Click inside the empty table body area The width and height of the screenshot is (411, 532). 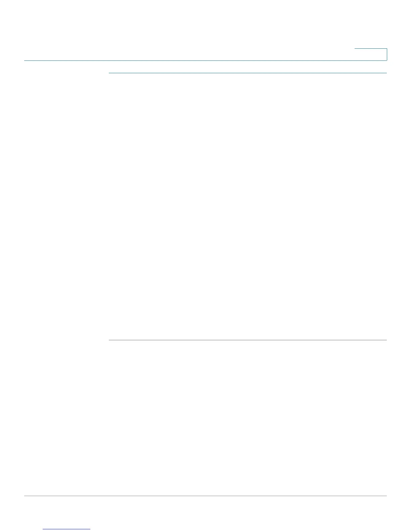pyautogui.click(x=247, y=206)
